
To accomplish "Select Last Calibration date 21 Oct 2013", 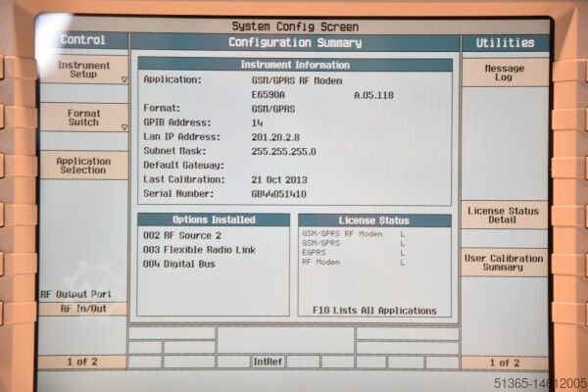I will click(x=279, y=180).
